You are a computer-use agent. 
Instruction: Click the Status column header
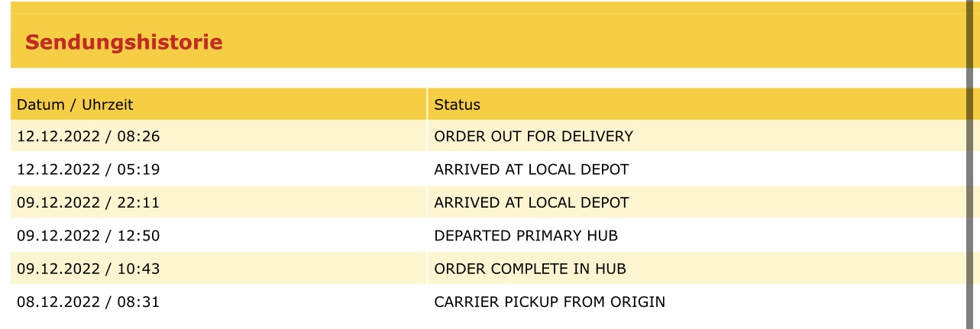point(457,105)
